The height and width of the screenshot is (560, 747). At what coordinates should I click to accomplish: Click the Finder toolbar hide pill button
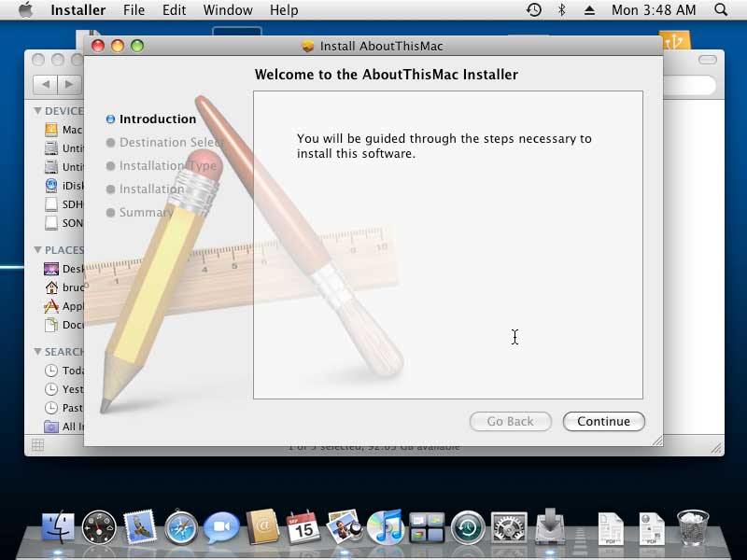pos(708,60)
